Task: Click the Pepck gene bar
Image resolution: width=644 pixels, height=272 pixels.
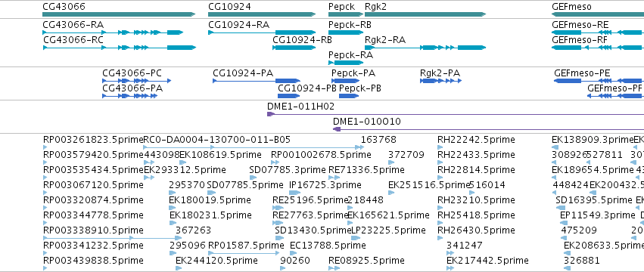Action: (347, 14)
